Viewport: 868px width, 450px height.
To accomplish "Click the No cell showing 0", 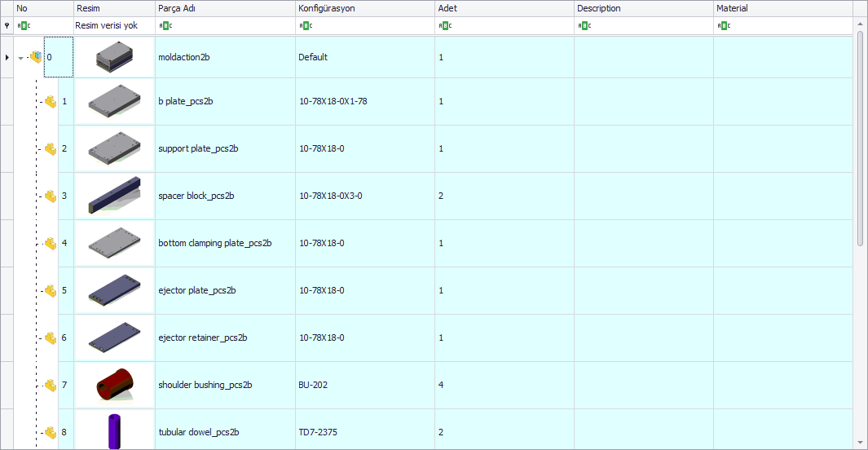I will [x=59, y=57].
